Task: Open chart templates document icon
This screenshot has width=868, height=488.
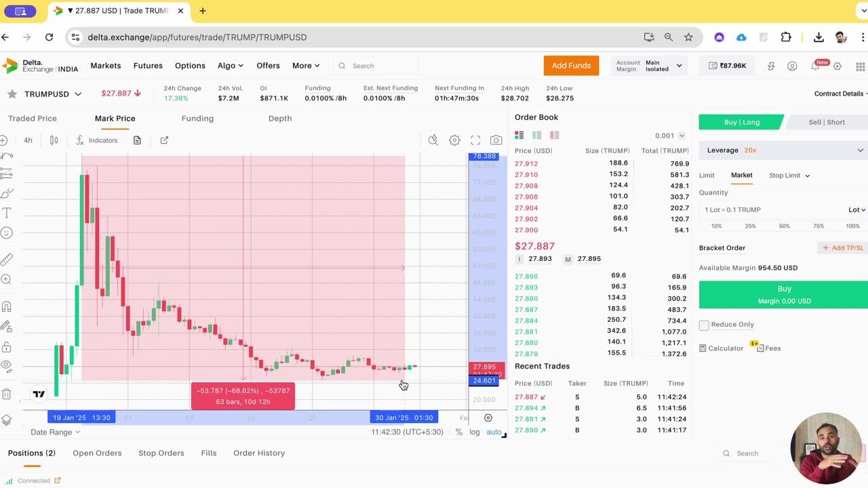Action: (137, 140)
